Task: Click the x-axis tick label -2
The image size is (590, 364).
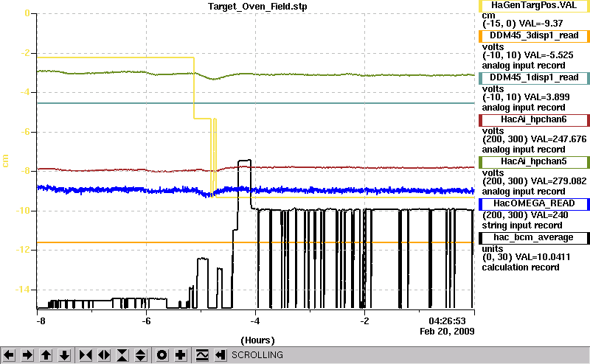Action: (364, 321)
